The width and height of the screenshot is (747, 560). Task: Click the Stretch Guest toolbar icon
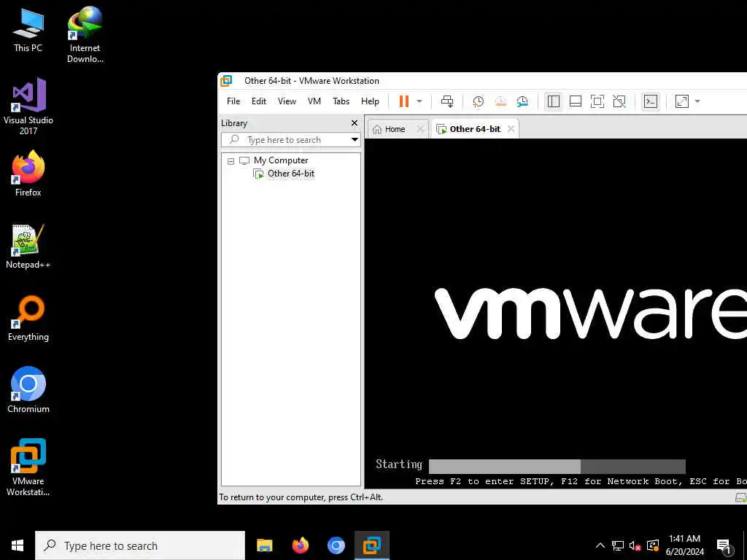pos(682,101)
